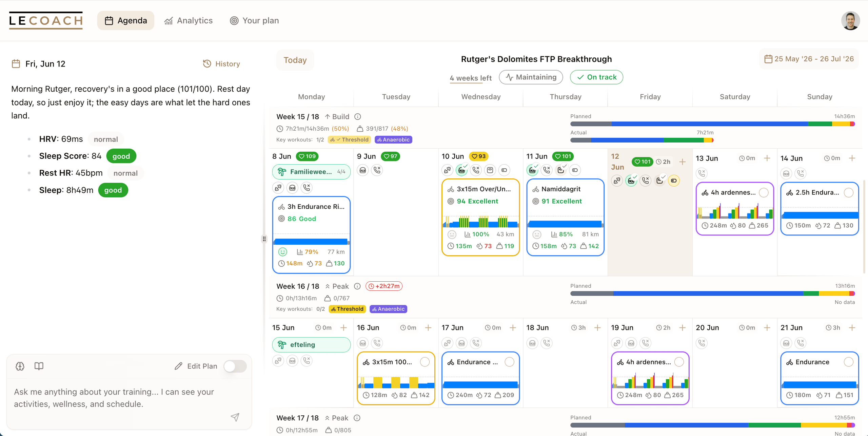The height and width of the screenshot is (436, 868).
Task: Switch to the Your plan tab
Action: (254, 21)
